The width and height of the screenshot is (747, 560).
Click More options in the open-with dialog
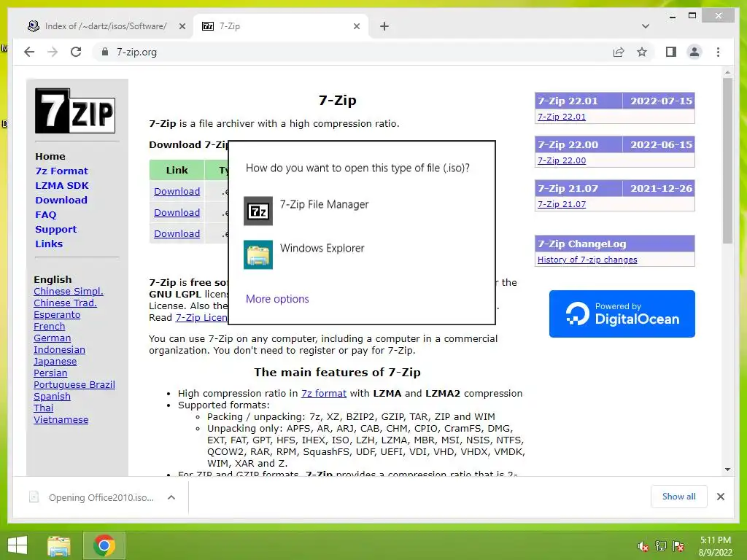tap(277, 299)
